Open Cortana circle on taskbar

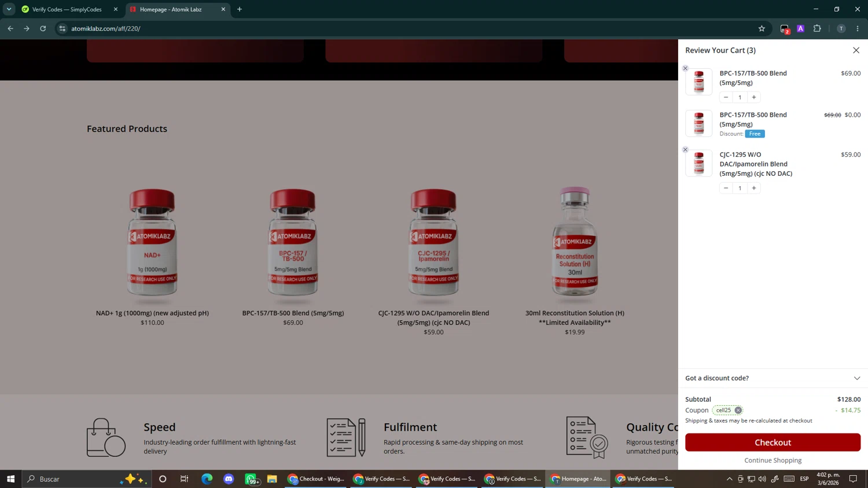coord(163,479)
